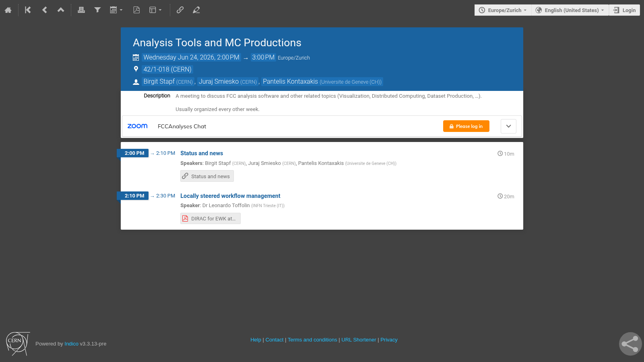The height and width of the screenshot is (362, 644).
Task: Download the PDF version of the timetable
Action: 136,10
